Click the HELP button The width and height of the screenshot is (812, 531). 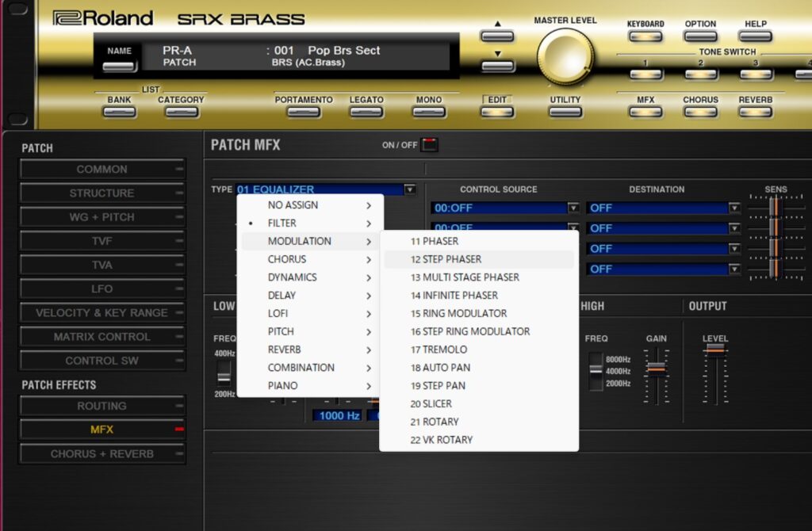coord(755,36)
